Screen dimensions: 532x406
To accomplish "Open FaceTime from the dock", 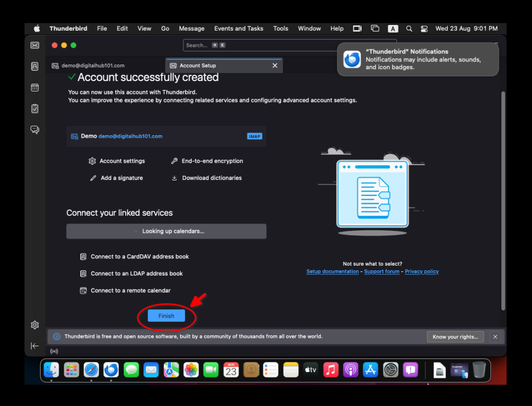I will pyautogui.click(x=211, y=370).
